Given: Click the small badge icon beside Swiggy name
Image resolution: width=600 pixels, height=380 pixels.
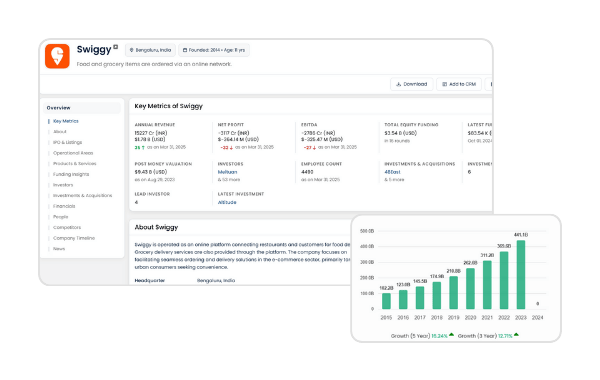Looking at the screenshot, I should [x=116, y=47].
